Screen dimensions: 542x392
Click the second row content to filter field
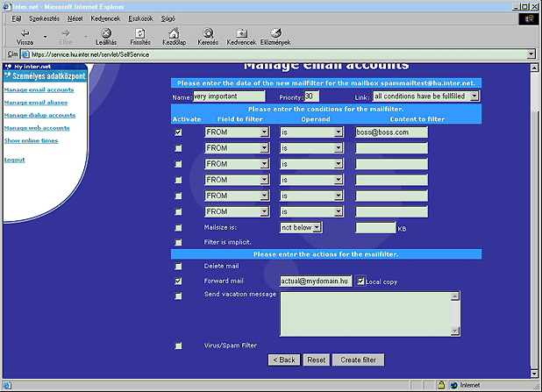[391, 148]
